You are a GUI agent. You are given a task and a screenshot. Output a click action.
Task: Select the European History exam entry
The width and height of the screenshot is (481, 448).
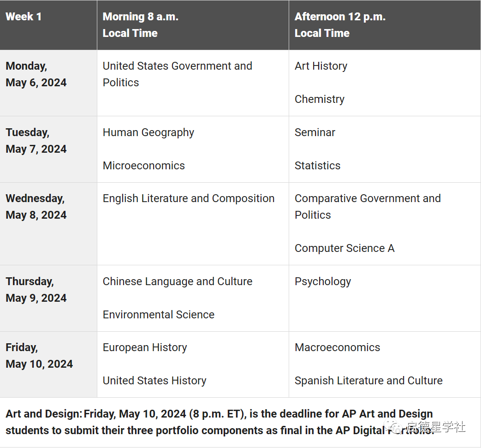(145, 347)
